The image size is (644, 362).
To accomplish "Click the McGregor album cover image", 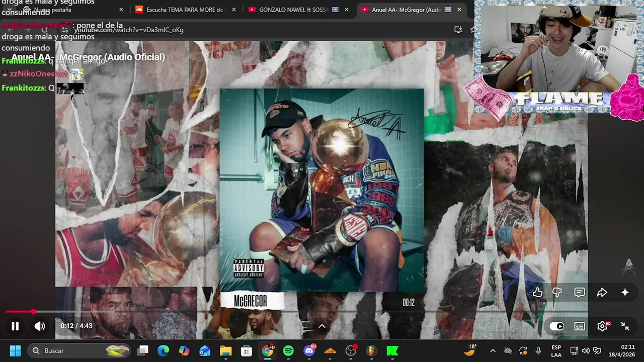I will (x=322, y=190).
